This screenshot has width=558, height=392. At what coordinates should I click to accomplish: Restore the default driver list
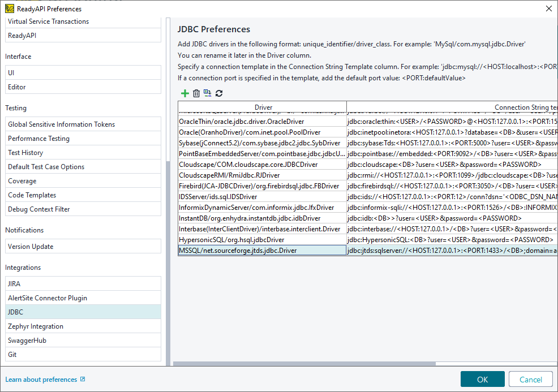(208, 93)
